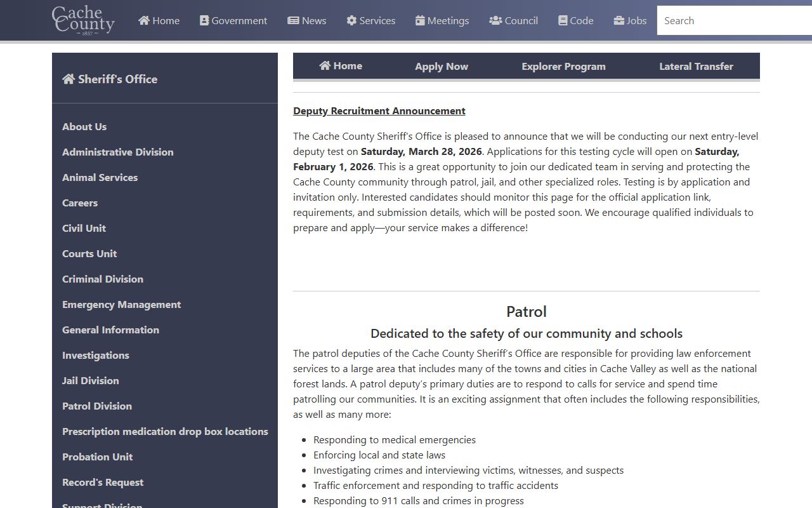Select the Explorer Program tab
This screenshot has height=508, width=812.
coord(563,66)
